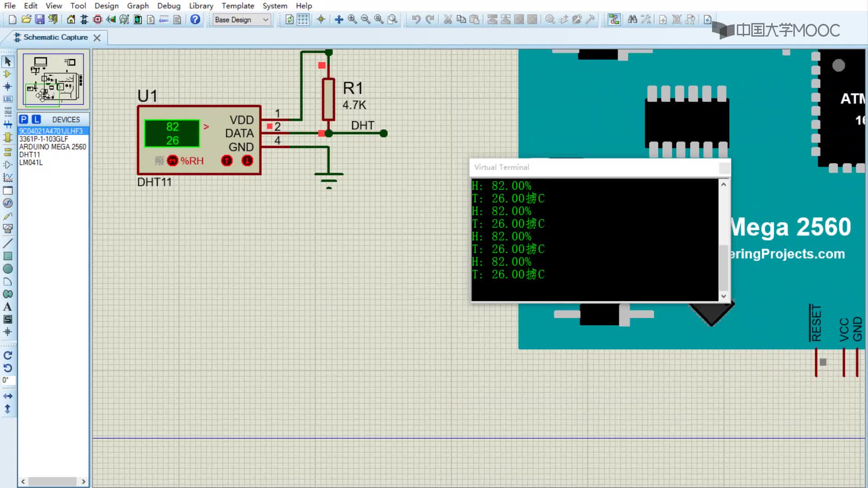The width and height of the screenshot is (868, 488).
Task: Click the Undo arrow icon
Action: pos(416,19)
